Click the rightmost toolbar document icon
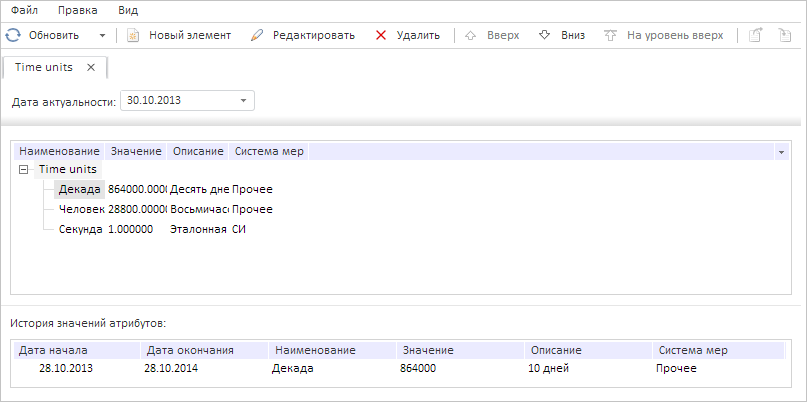Viewport: 807px width, 402px height. 785,35
